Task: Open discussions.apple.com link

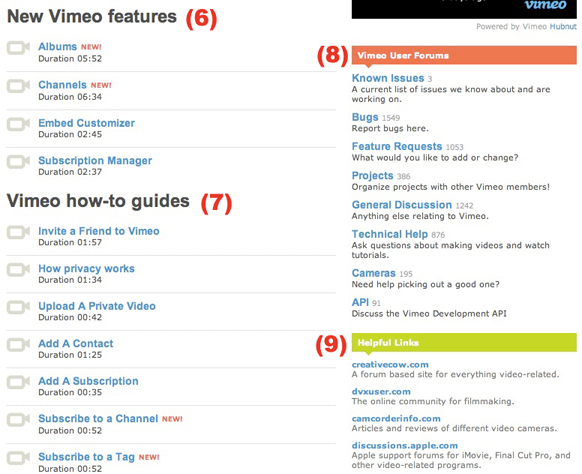Action: pos(405,445)
